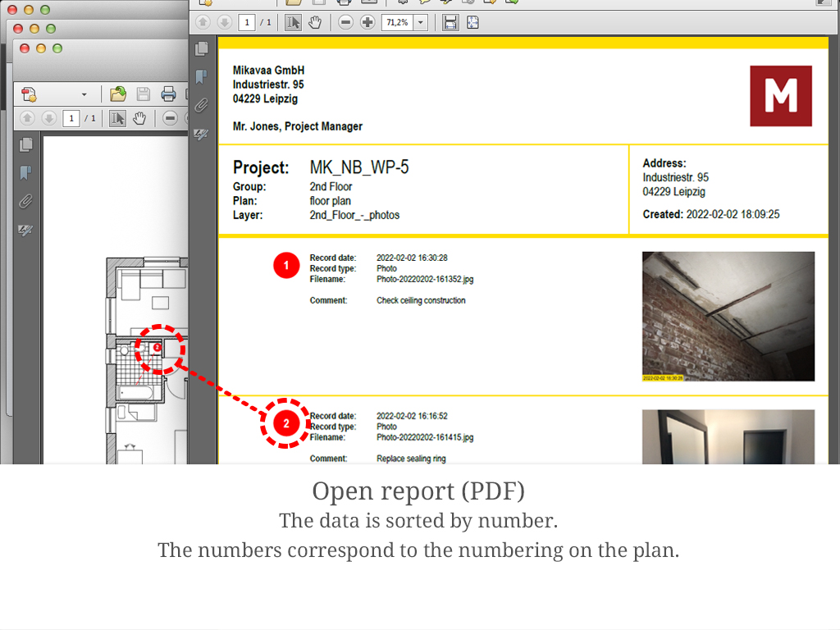Fit one full page to window icon
Image resolution: width=840 pixels, height=630 pixels.
pyautogui.click(x=472, y=22)
